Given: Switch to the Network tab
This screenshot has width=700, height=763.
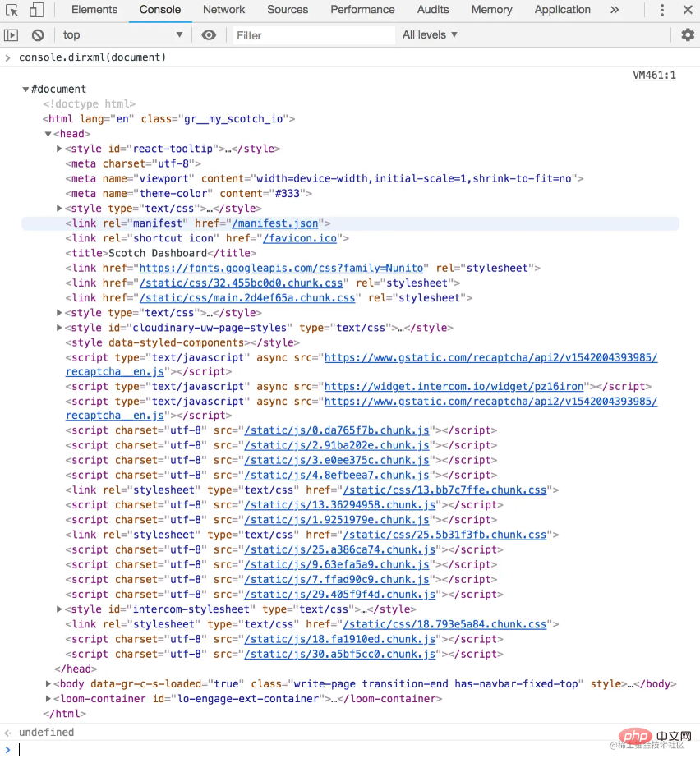Looking at the screenshot, I should (224, 10).
